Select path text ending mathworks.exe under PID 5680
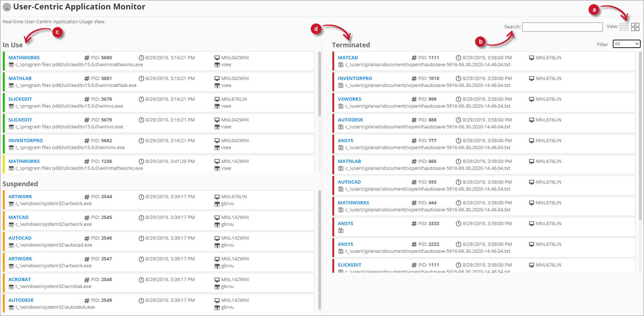Image resolution: width=644 pixels, height=316 pixels. pos(79,65)
